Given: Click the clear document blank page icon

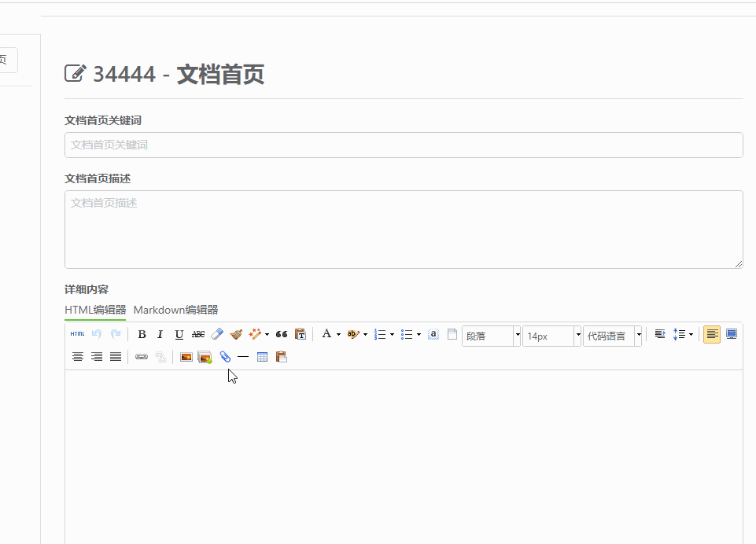Looking at the screenshot, I should point(452,334).
